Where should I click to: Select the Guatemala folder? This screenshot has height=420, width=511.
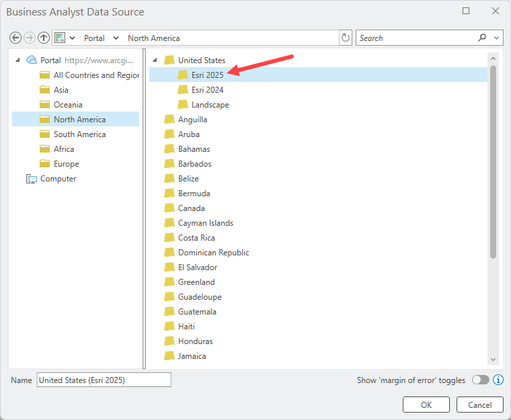coord(190,312)
